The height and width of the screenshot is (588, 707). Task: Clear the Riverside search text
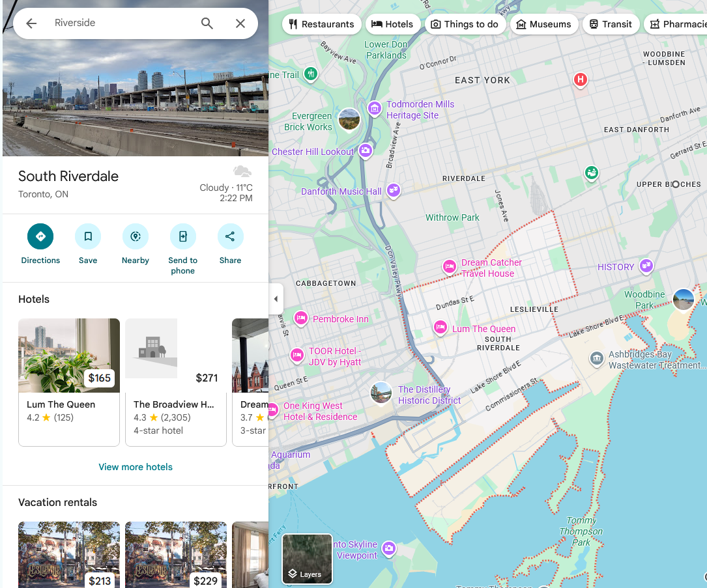click(x=240, y=23)
